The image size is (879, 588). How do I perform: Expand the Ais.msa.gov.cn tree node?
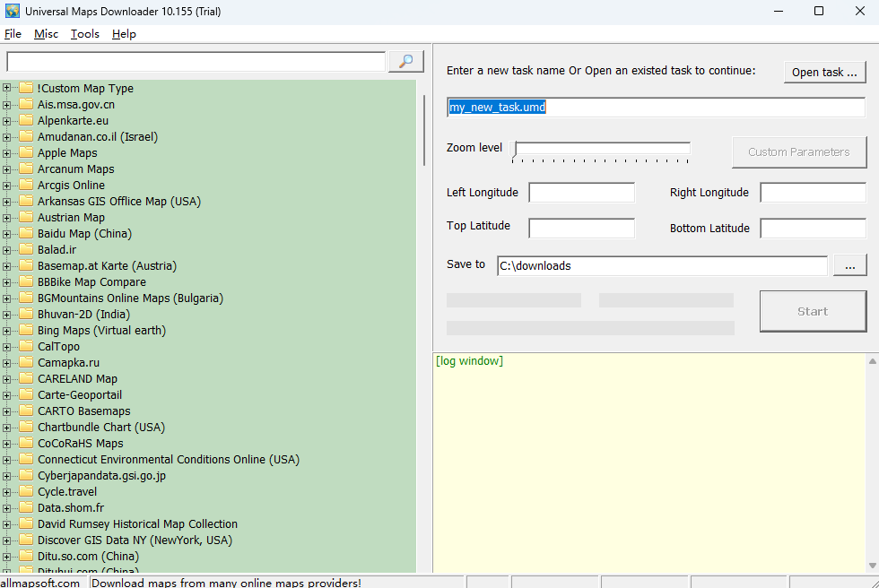coord(6,104)
